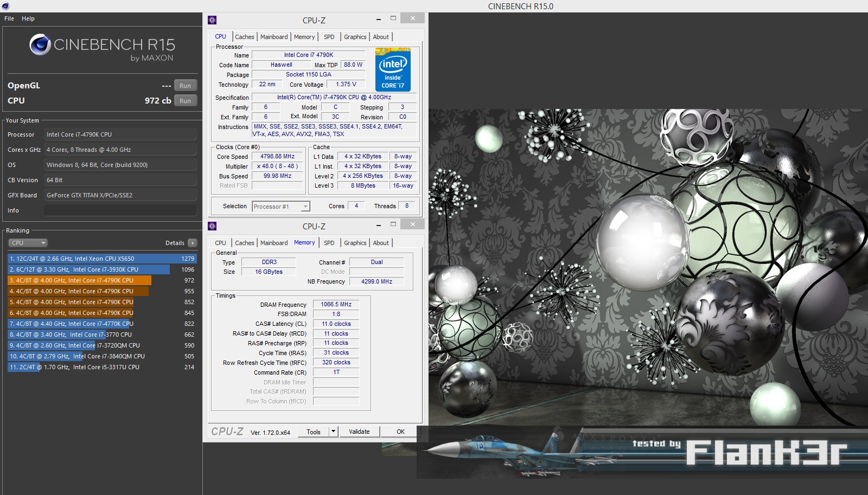Click the Intel Core i7 logo badge
Screen dimensions: 868x495
[x=393, y=69]
